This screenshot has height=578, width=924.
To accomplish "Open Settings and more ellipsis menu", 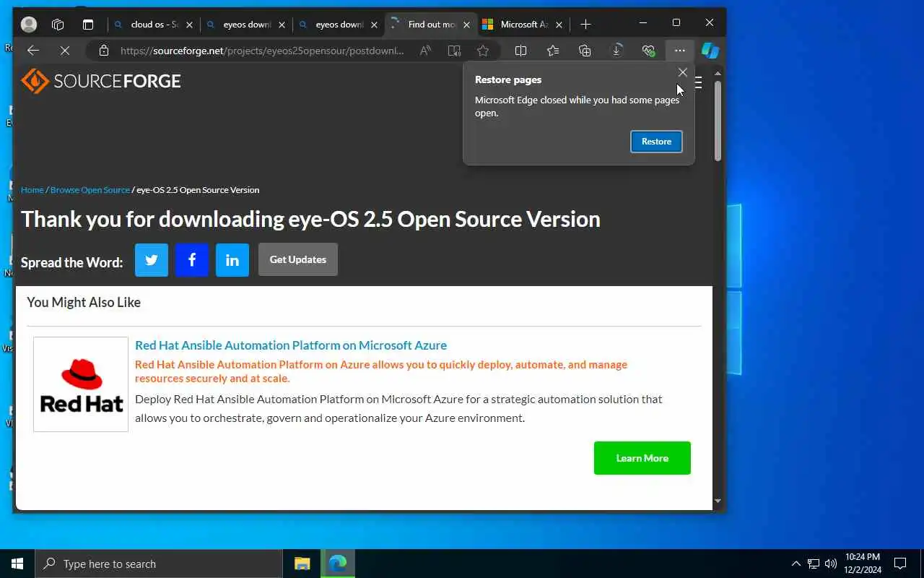I will (x=680, y=51).
